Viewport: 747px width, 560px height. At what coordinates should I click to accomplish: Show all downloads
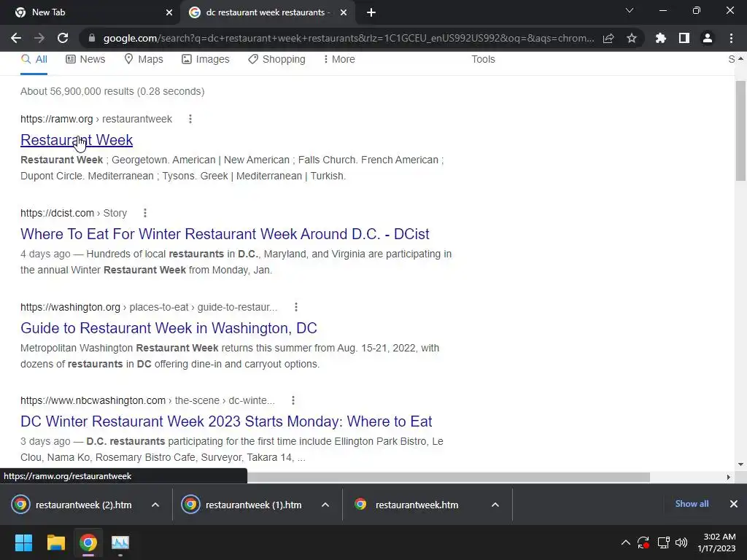(x=692, y=504)
